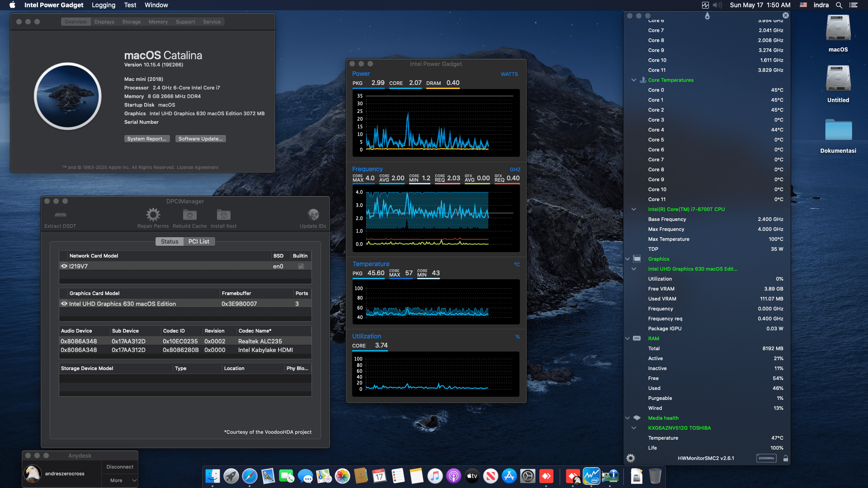The height and width of the screenshot is (488, 868).
Task: Switch to the Displays tab
Action: point(104,22)
